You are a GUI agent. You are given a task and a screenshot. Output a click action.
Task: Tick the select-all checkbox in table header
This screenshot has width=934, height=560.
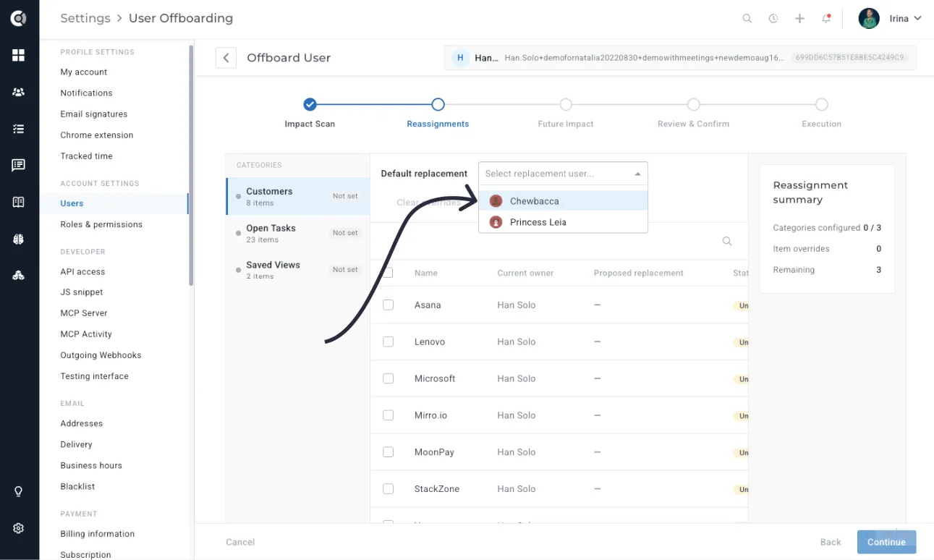pyautogui.click(x=389, y=273)
